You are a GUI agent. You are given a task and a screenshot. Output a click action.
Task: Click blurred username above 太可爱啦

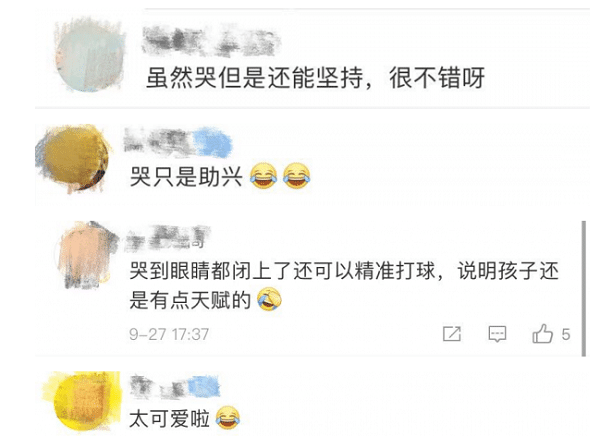175,387
